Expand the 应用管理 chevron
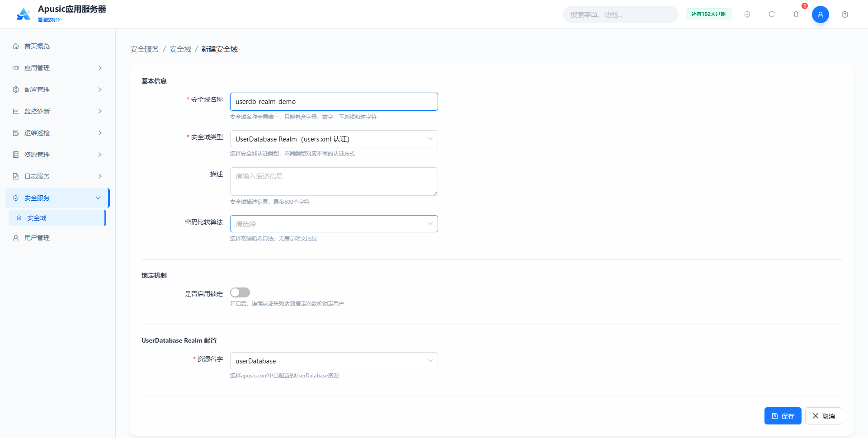 [100, 68]
